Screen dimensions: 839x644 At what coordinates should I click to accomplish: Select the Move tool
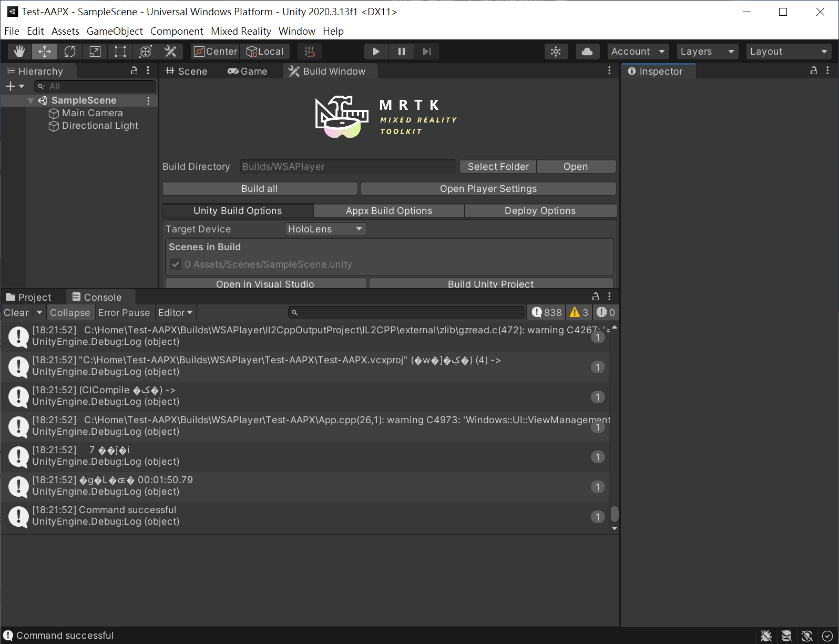click(45, 52)
